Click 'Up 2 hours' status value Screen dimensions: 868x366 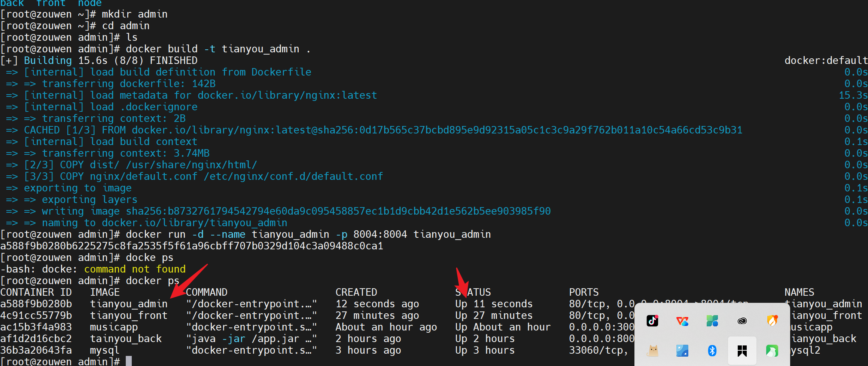pyautogui.click(x=485, y=339)
